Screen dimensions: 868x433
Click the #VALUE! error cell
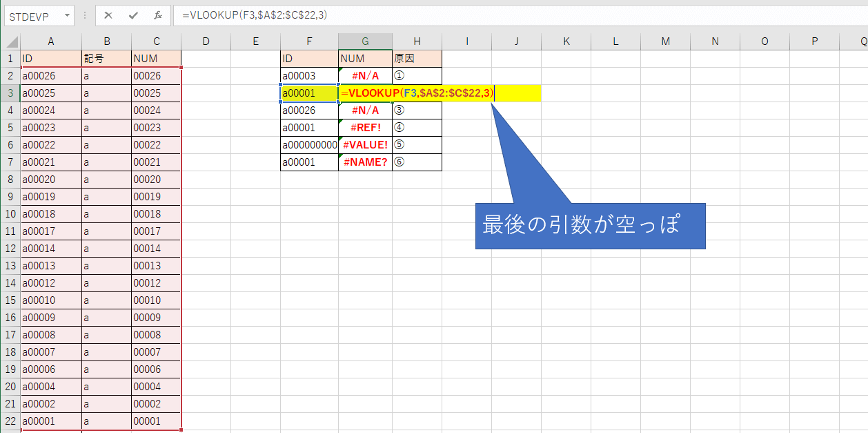coord(364,144)
